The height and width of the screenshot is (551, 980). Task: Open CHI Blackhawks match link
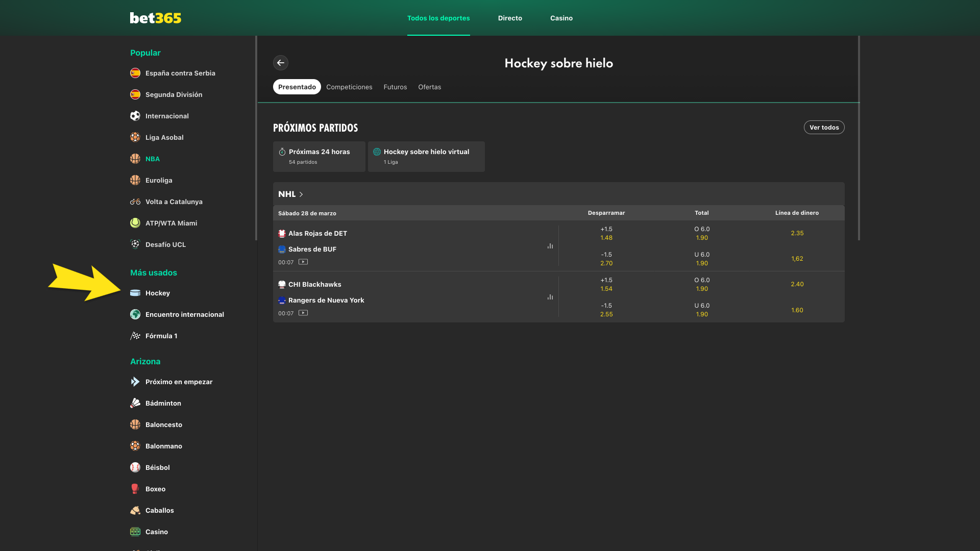pyautogui.click(x=315, y=284)
